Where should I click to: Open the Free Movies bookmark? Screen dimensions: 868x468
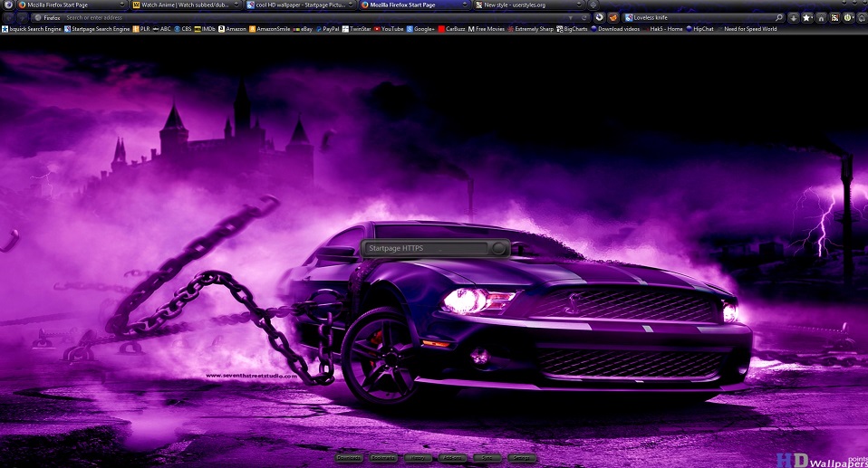tap(487, 29)
